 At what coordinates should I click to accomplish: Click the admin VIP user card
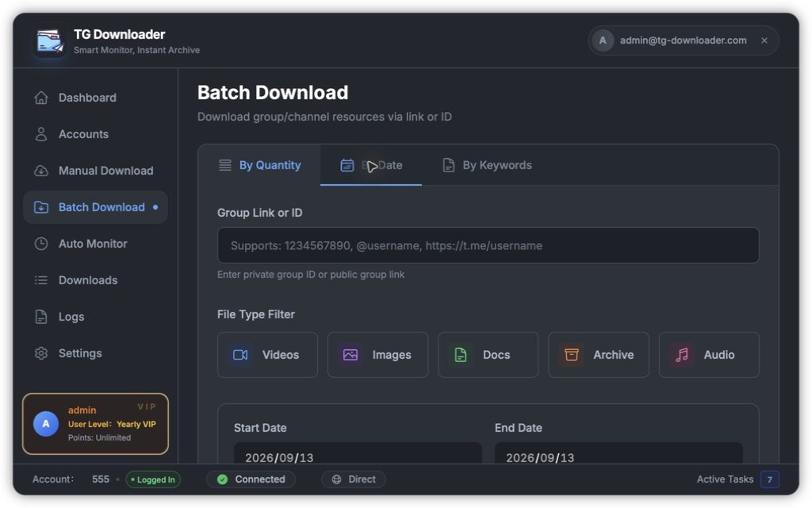(x=95, y=424)
